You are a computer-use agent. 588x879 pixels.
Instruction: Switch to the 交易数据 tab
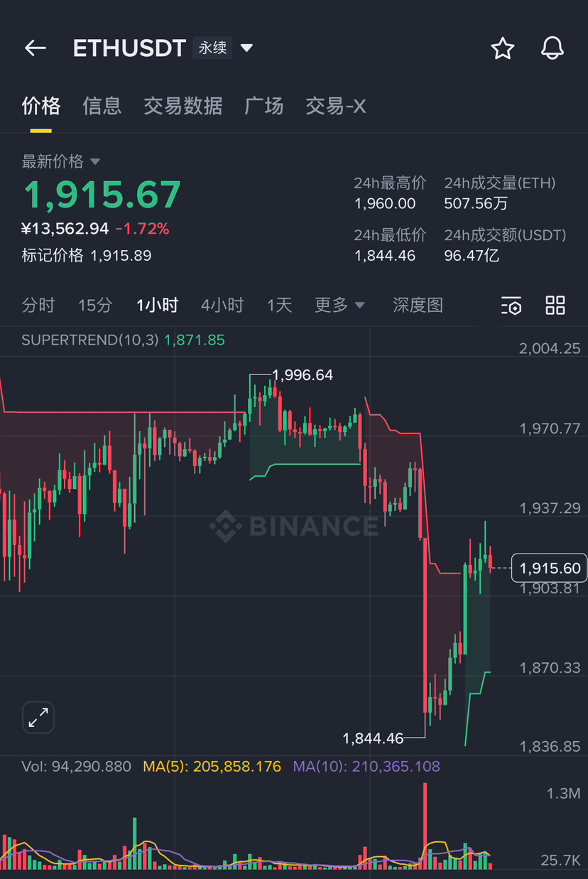(x=183, y=106)
